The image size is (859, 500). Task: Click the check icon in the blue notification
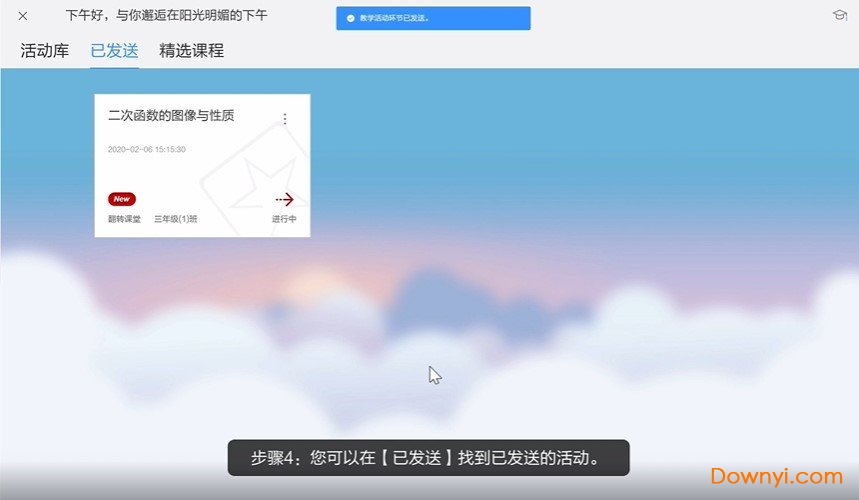click(x=351, y=18)
